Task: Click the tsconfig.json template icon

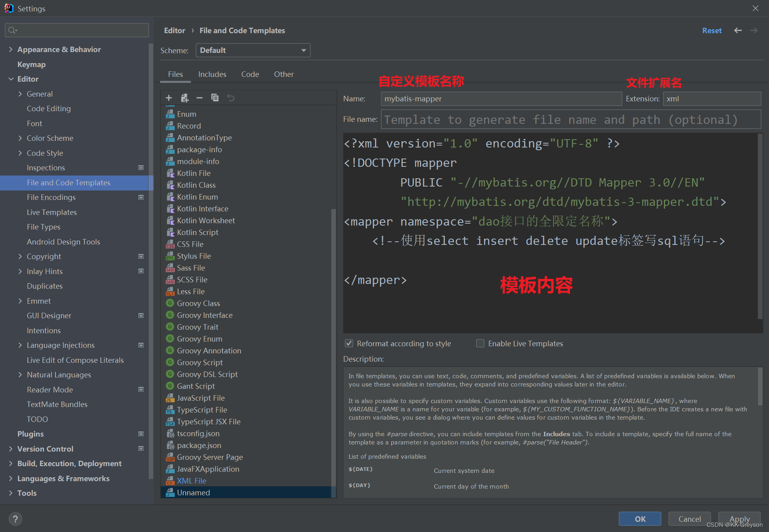Action: pyautogui.click(x=170, y=433)
